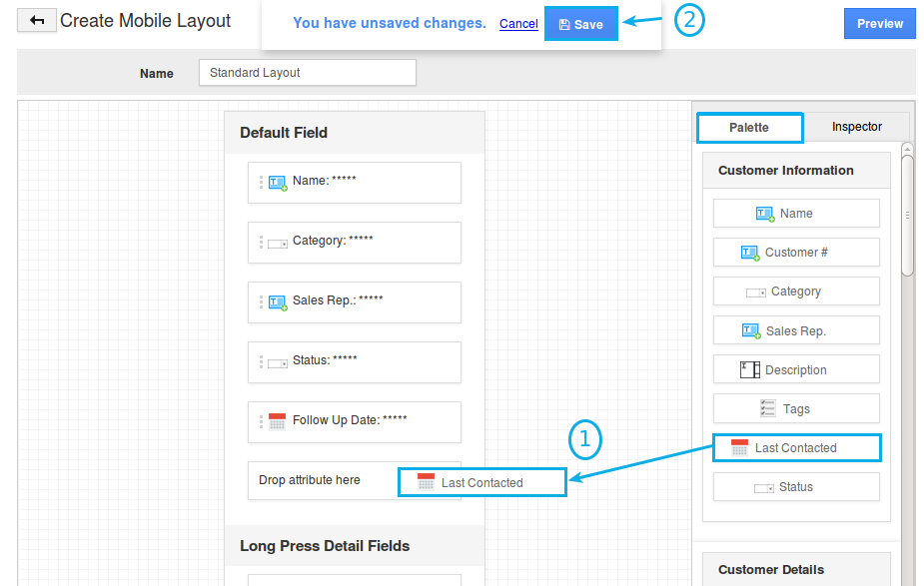The width and height of the screenshot is (924, 586).
Task: Click the layout Name input field
Action: tap(307, 73)
